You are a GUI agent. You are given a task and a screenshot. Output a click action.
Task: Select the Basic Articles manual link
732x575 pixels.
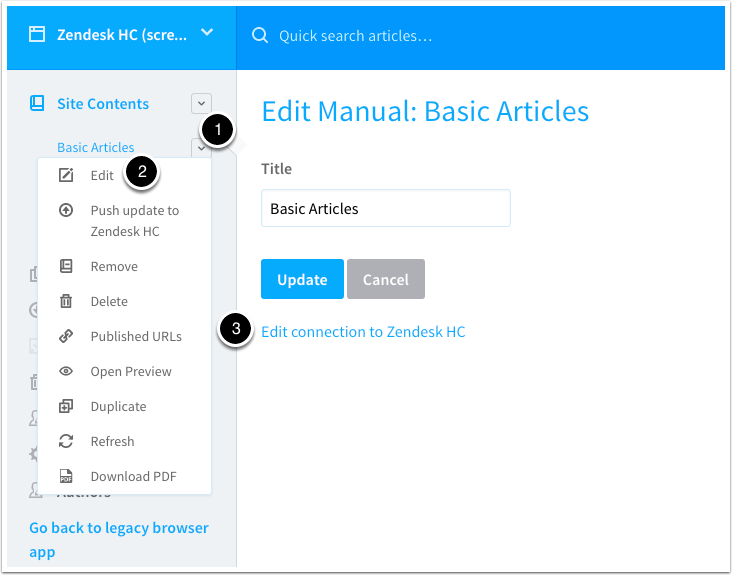96,147
